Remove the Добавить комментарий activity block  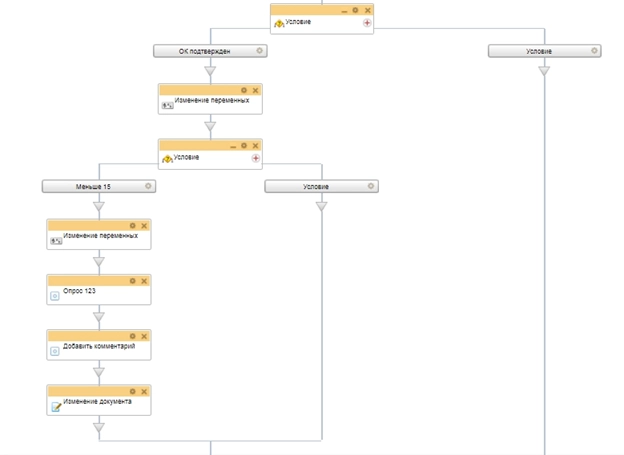click(x=144, y=336)
